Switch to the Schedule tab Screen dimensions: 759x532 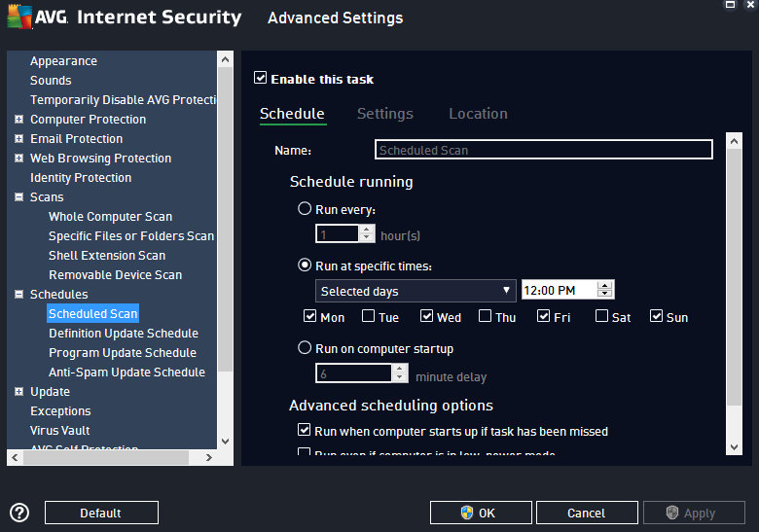tap(292, 114)
